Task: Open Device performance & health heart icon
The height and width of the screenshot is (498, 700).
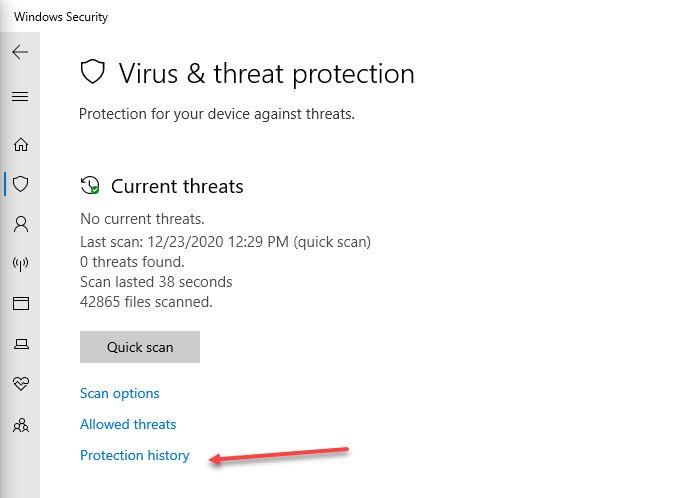Action: click(x=20, y=384)
